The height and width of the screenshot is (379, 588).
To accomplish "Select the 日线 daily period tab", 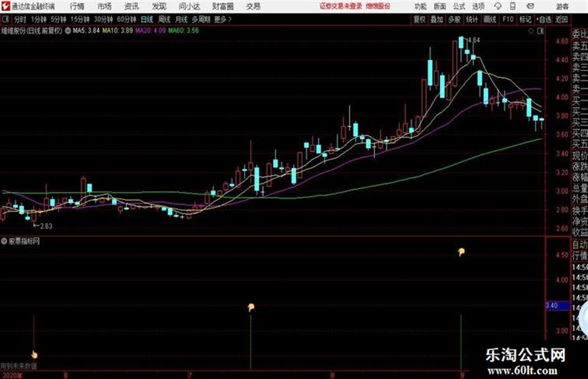I will click(147, 19).
